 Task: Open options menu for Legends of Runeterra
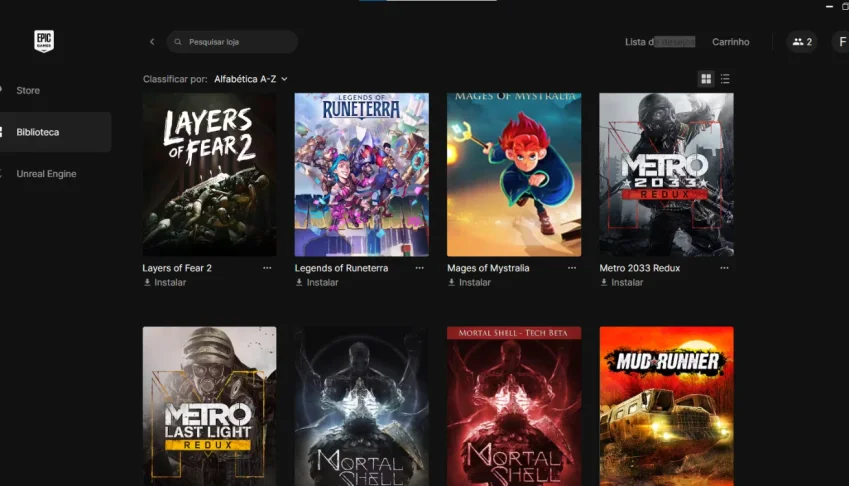[x=420, y=268]
